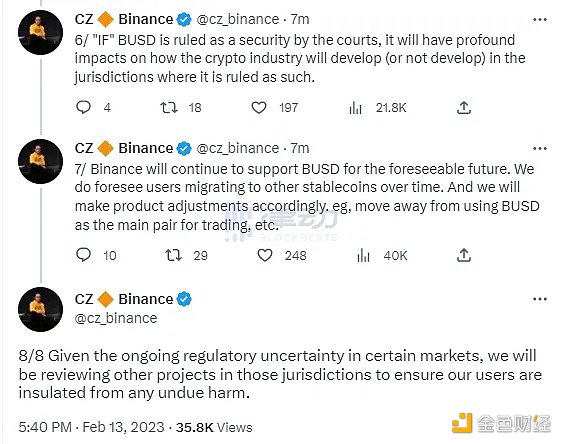The height and width of the screenshot is (444, 562).
Task: Share the 7/ Binance support BUSD tweet
Action: 464,255
